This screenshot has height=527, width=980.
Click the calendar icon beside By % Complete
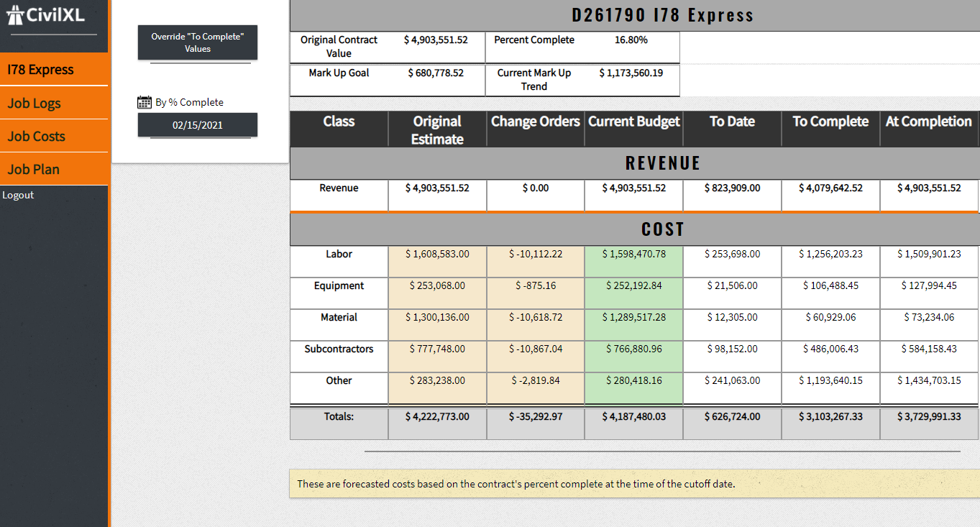pyautogui.click(x=145, y=102)
